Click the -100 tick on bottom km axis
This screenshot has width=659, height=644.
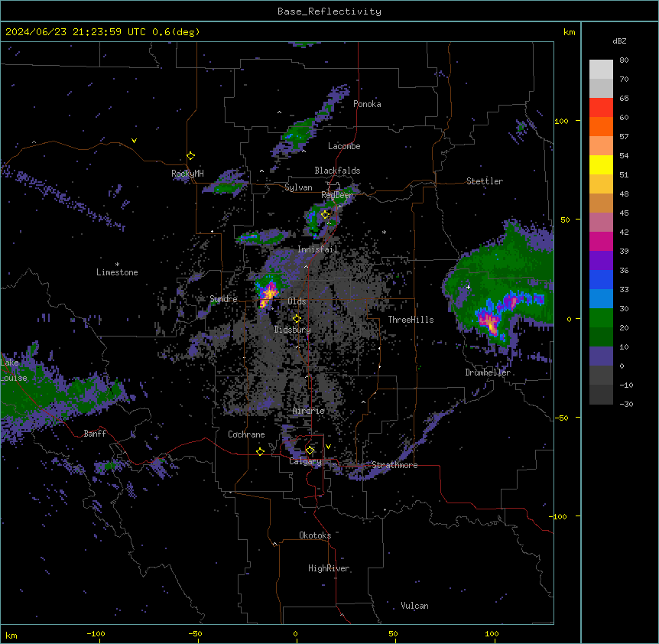point(96,633)
